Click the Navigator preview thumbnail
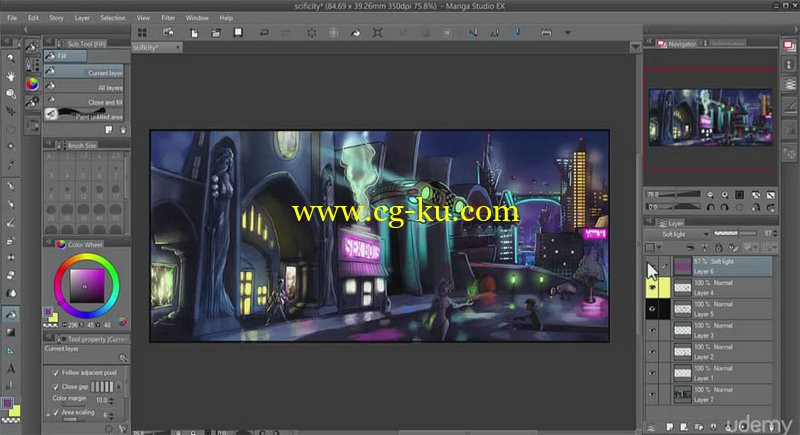Screen dimensions: 800x435 point(710,117)
